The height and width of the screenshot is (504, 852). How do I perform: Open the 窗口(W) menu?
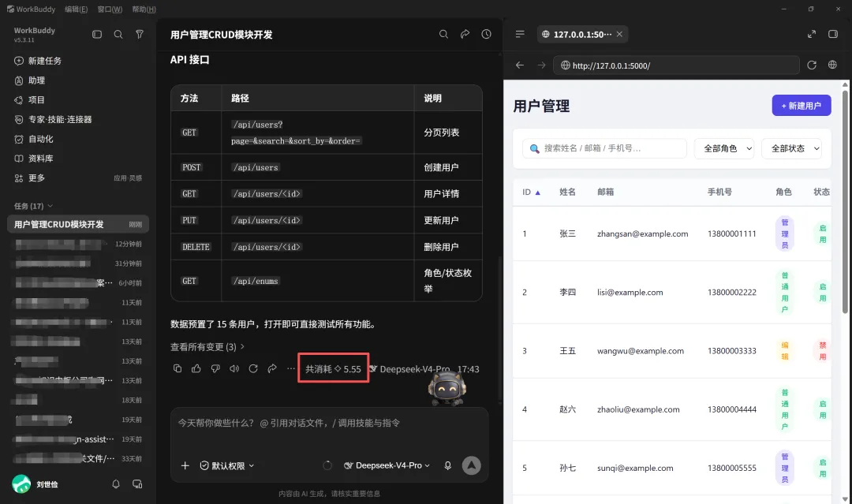click(x=110, y=9)
